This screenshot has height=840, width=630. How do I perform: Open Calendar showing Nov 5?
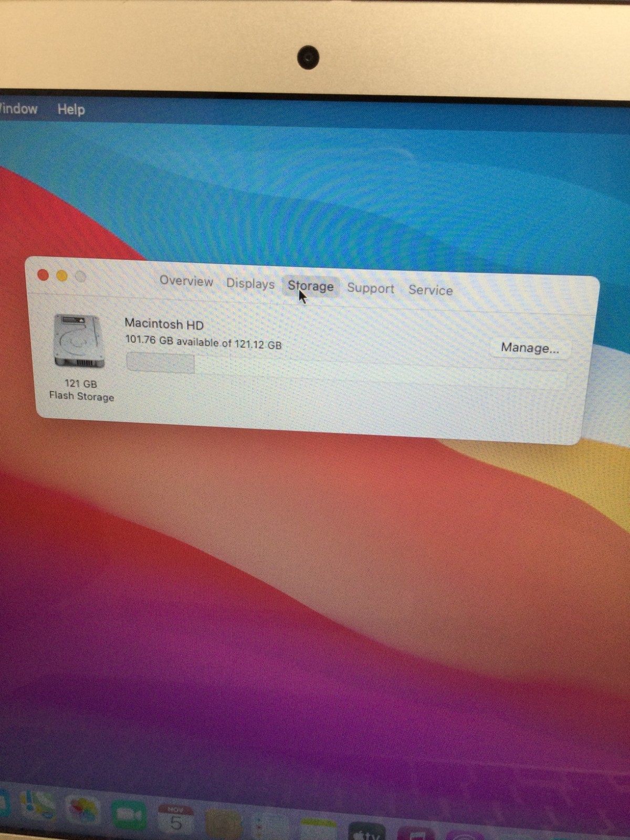175,819
